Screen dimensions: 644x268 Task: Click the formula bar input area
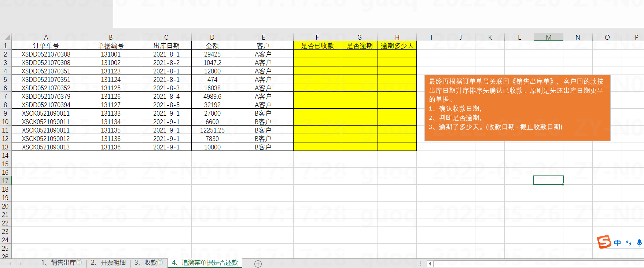click(378, 14)
